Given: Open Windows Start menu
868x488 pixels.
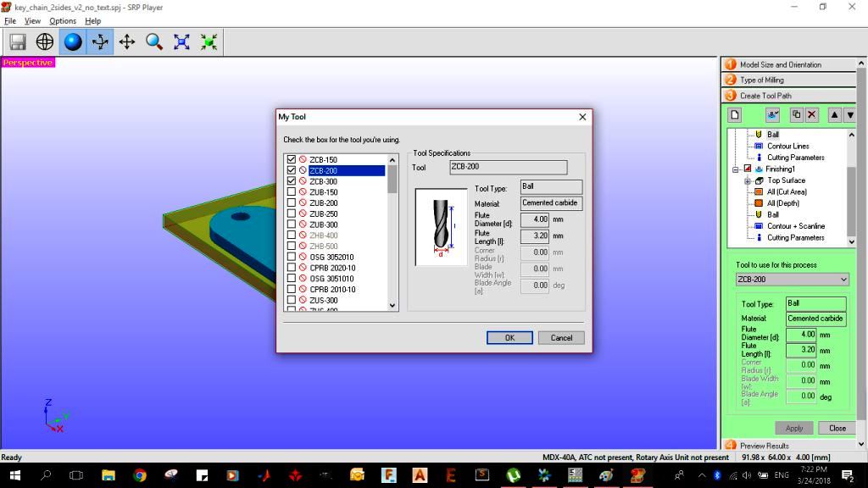Looking at the screenshot, I should pos(15,475).
